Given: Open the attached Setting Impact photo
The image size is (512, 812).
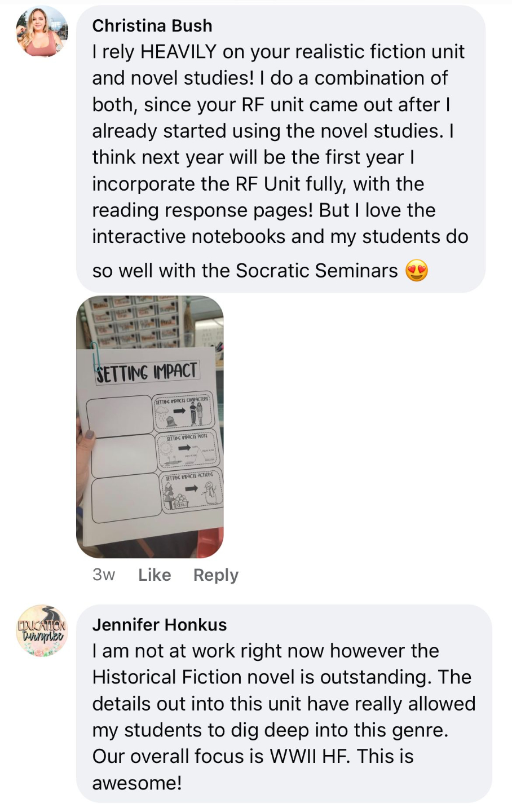Looking at the screenshot, I should pos(150,427).
